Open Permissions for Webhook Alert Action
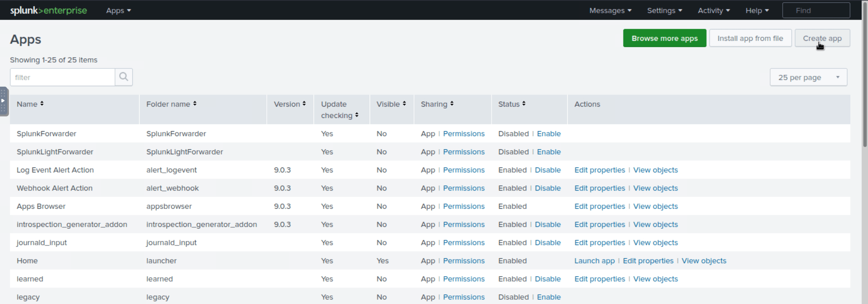 [x=464, y=188]
